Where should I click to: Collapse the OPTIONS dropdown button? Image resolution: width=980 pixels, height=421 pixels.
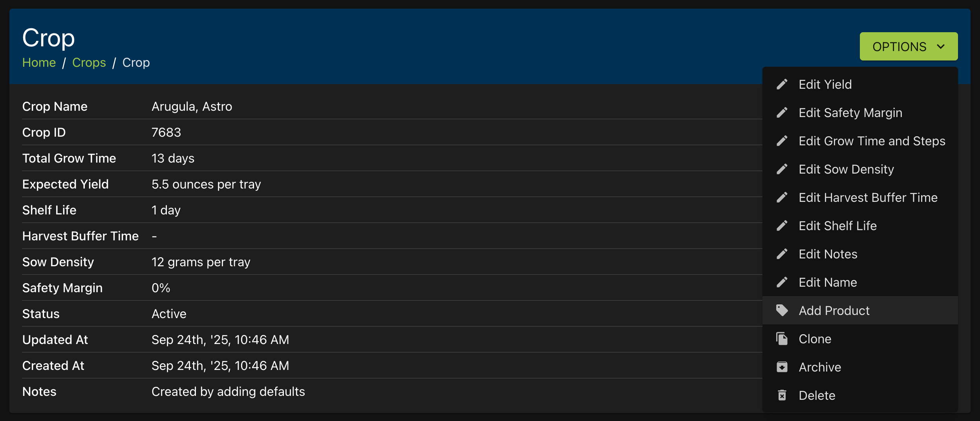click(x=909, y=46)
